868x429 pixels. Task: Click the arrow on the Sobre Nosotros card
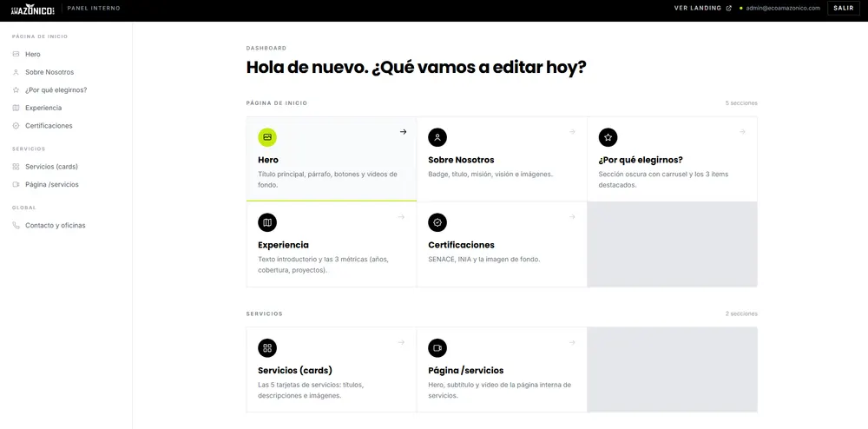click(x=572, y=132)
